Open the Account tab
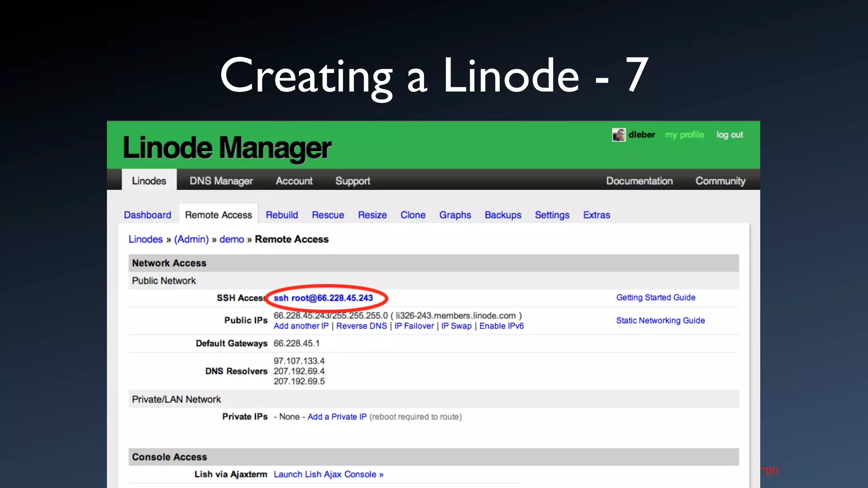The width and height of the screenshot is (868, 488). (x=294, y=181)
